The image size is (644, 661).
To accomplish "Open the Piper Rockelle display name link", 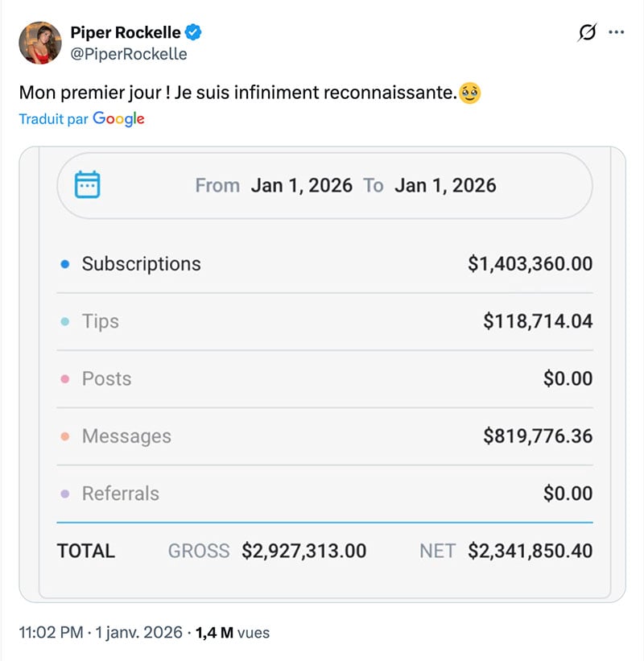I will point(126,33).
